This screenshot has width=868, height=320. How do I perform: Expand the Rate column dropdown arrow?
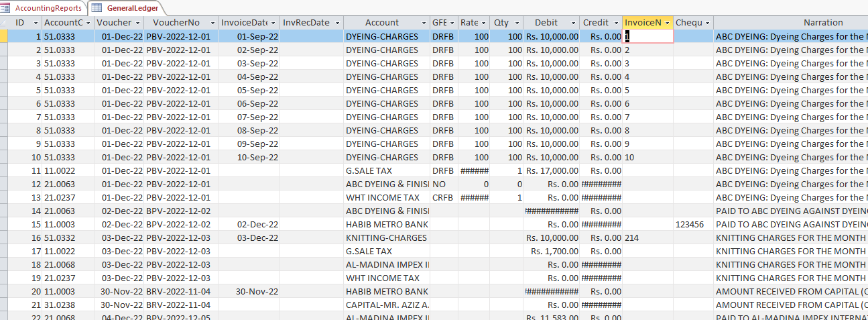pos(484,23)
